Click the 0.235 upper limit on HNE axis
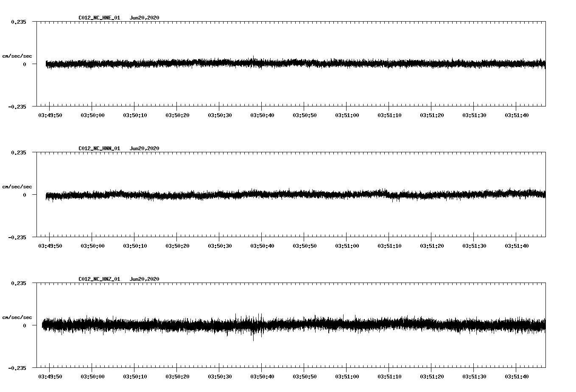This screenshot has height=392, width=576. tap(19, 22)
